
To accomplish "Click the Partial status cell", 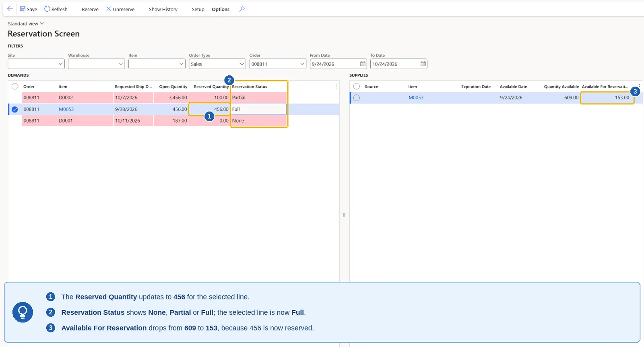I will click(258, 98).
